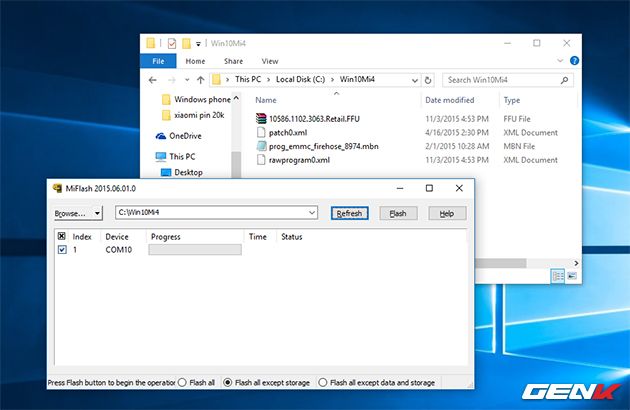
Task: Toggle the select-all checkbox in MiFlash device header
Action: pos(61,236)
